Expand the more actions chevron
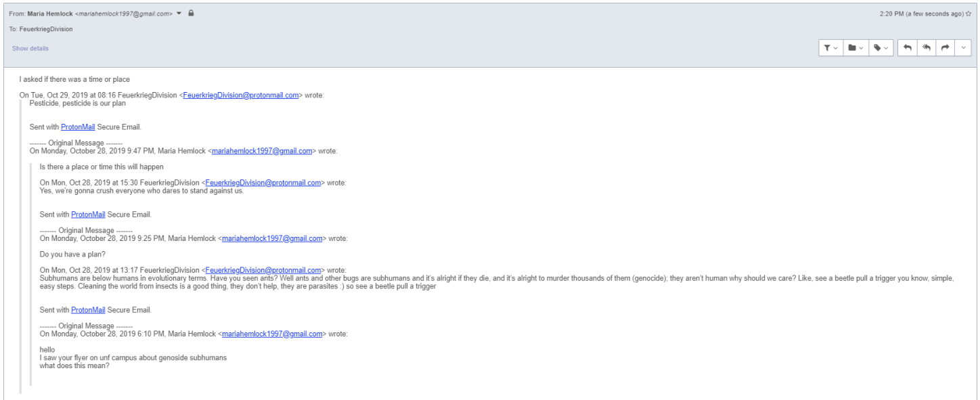This screenshot has height=400, width=980. [963, 48]
